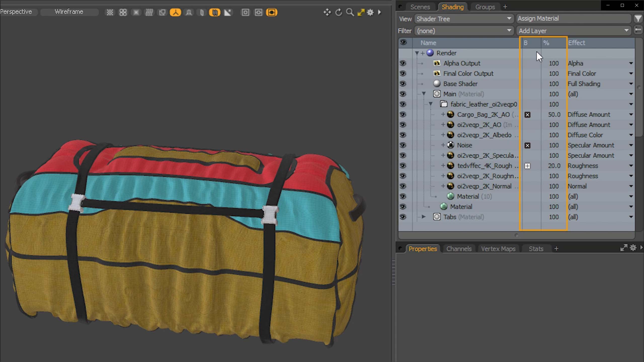
Task: Click the viewport zoom magnifier icon
Action: tap(350, 12)
